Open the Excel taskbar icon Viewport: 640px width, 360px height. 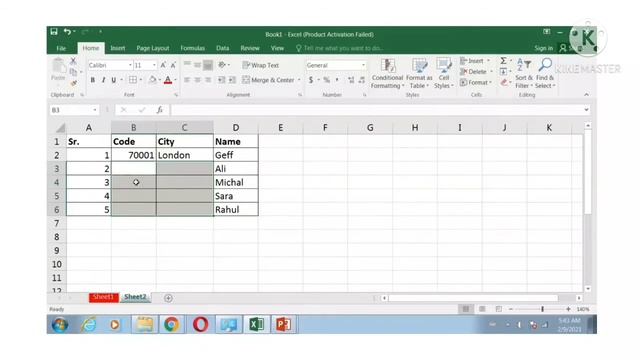coord(256,324)
